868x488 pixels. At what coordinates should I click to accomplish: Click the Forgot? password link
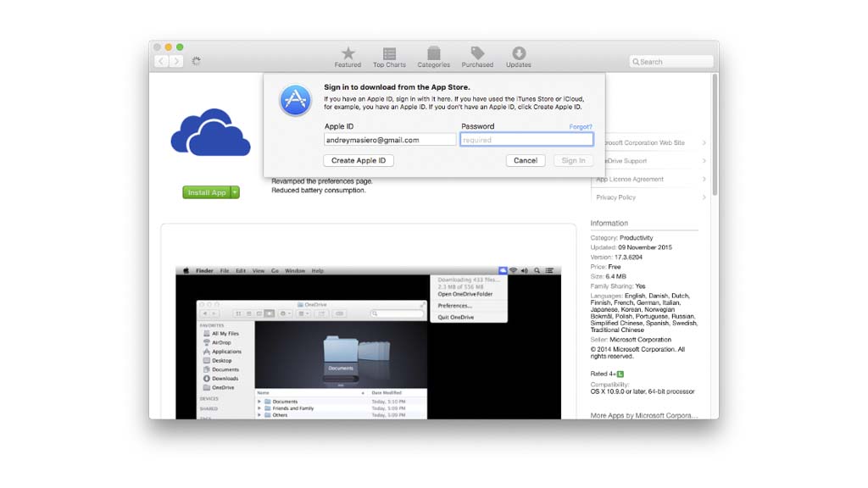[x=581, y=127]
